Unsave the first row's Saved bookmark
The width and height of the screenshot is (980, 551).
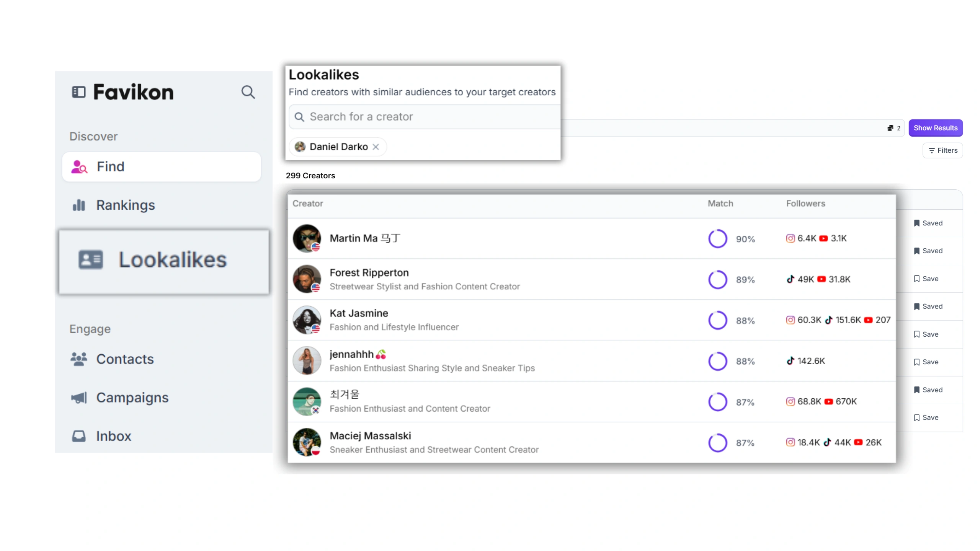[928, 223]
